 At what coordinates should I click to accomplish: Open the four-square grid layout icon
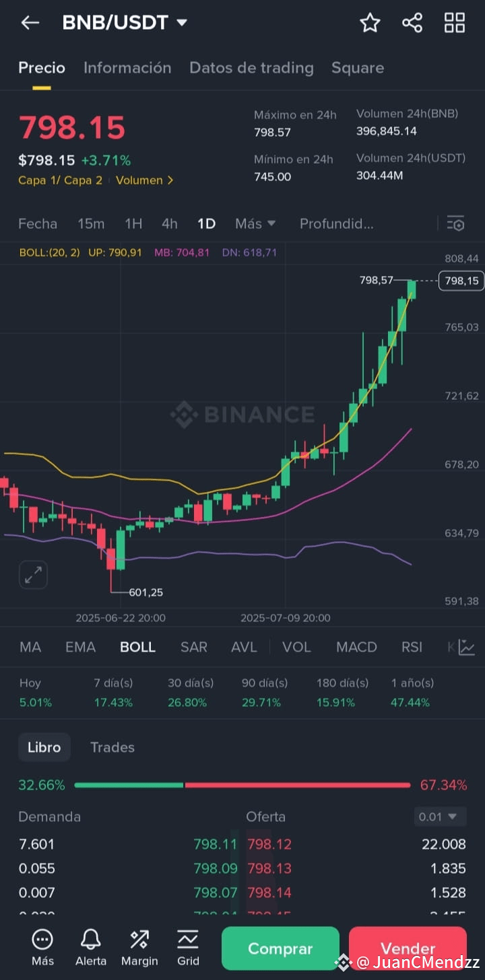(x=455, y=23)
